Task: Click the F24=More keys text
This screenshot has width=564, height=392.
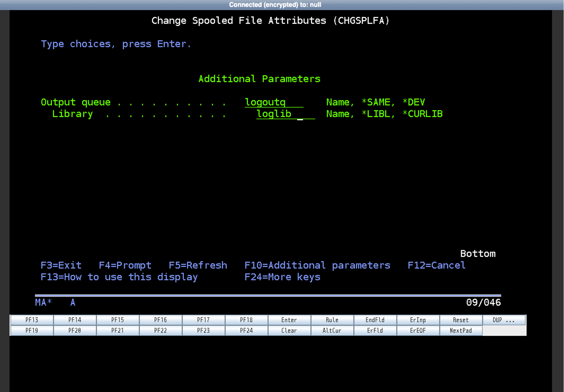Action: click(x=282, y=277)
